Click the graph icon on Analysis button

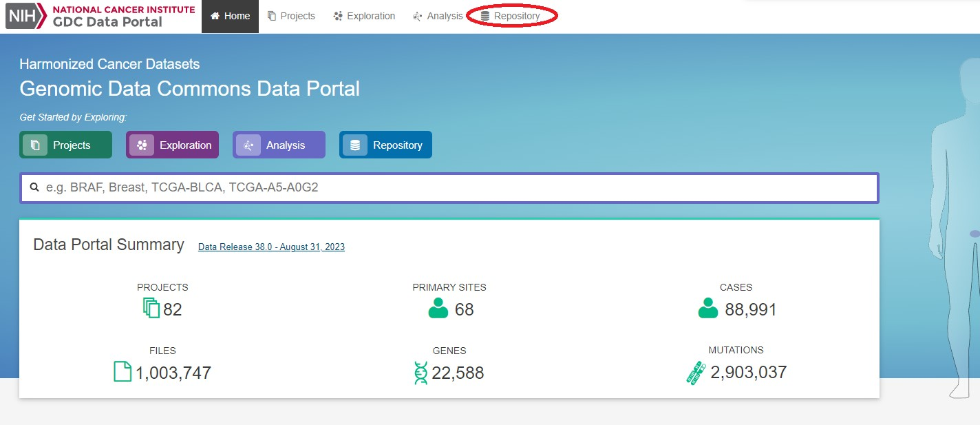(248, 145)
